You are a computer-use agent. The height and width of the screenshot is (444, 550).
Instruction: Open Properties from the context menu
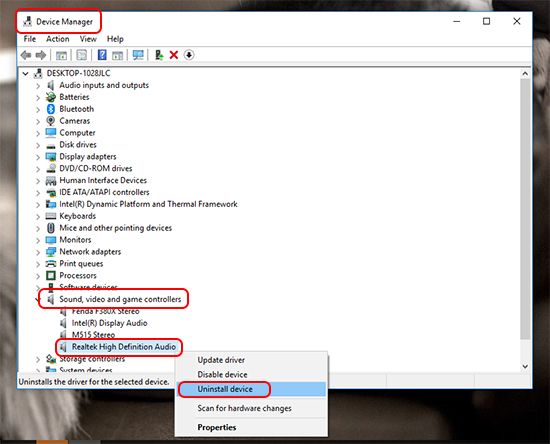pos(216,427)
